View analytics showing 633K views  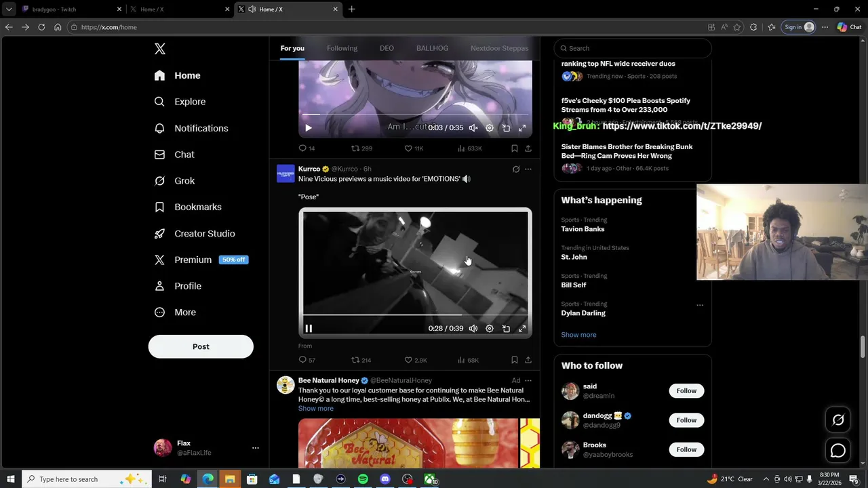click(x=470, y=148)
